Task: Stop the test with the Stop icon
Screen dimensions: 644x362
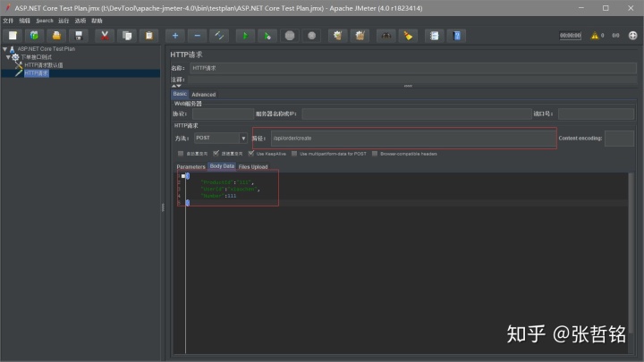Action: (290, 36)
